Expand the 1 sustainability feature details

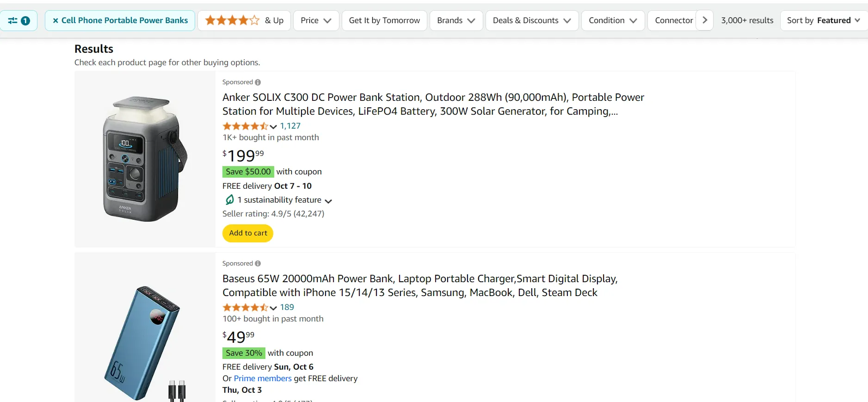pyautogui.click(x=329, y=201)
